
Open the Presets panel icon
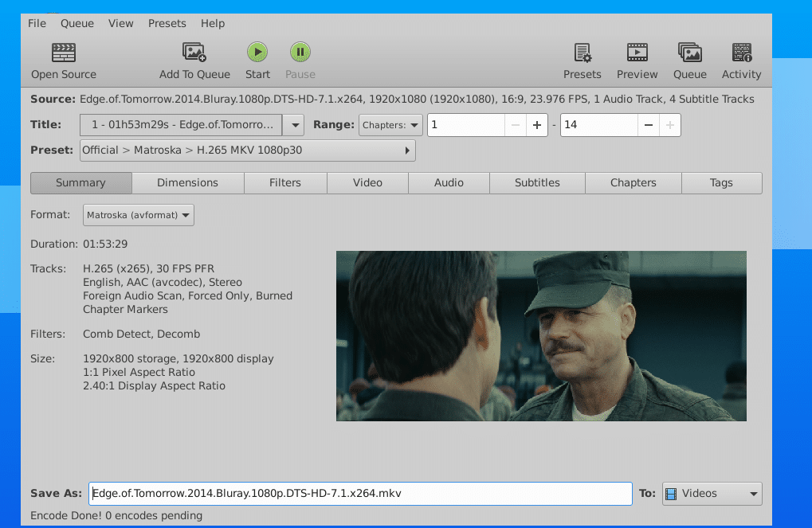point(582,53)
